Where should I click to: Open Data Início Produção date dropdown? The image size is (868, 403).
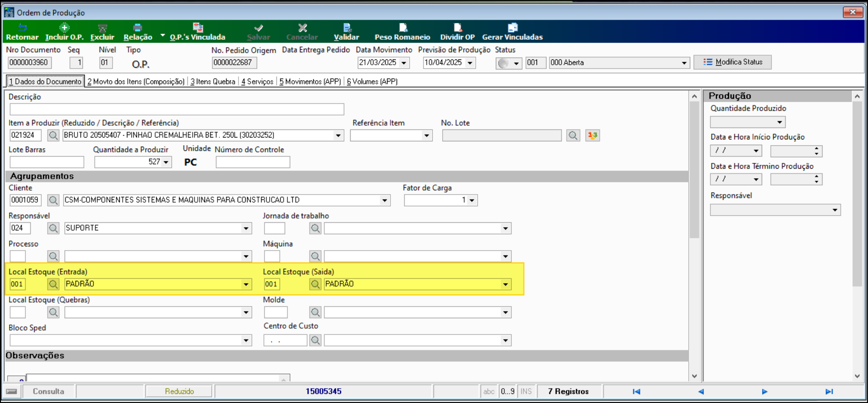(756, 151)
